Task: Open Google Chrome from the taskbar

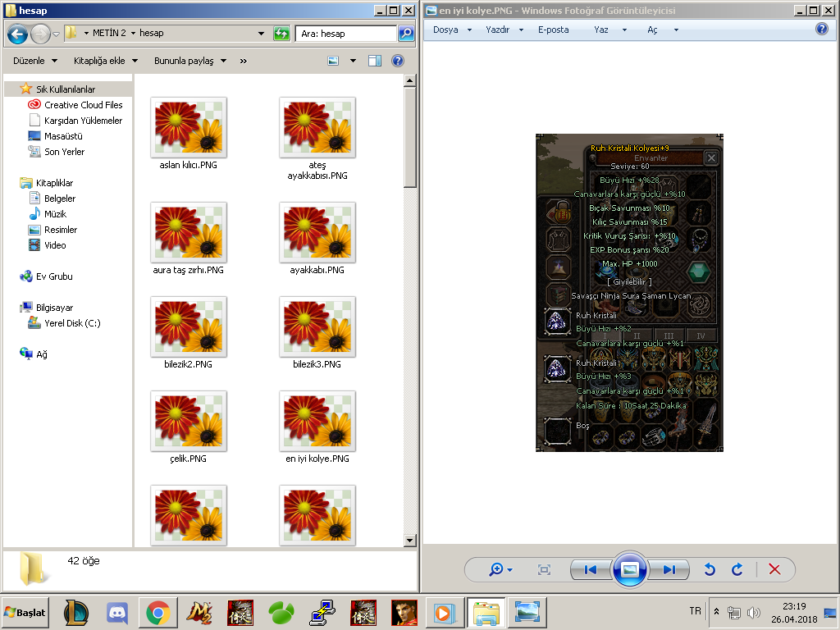Action: (158, 612)
